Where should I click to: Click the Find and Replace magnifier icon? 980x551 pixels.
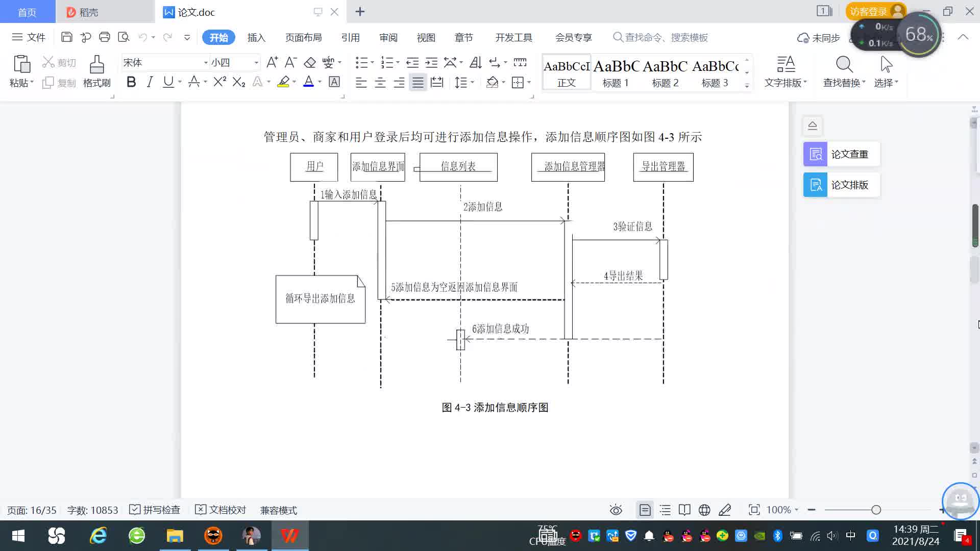844,65
